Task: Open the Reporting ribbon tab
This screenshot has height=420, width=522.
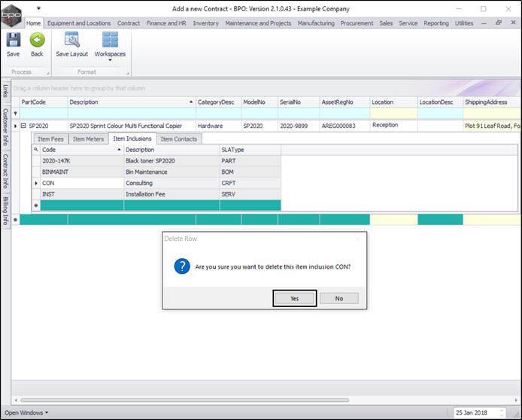Action: coord(436,23)
